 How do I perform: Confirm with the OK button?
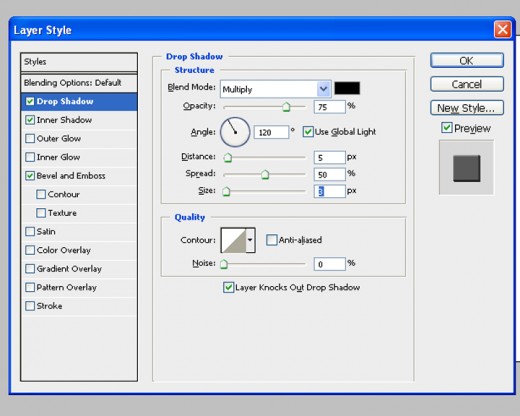[x=467, y=61]
